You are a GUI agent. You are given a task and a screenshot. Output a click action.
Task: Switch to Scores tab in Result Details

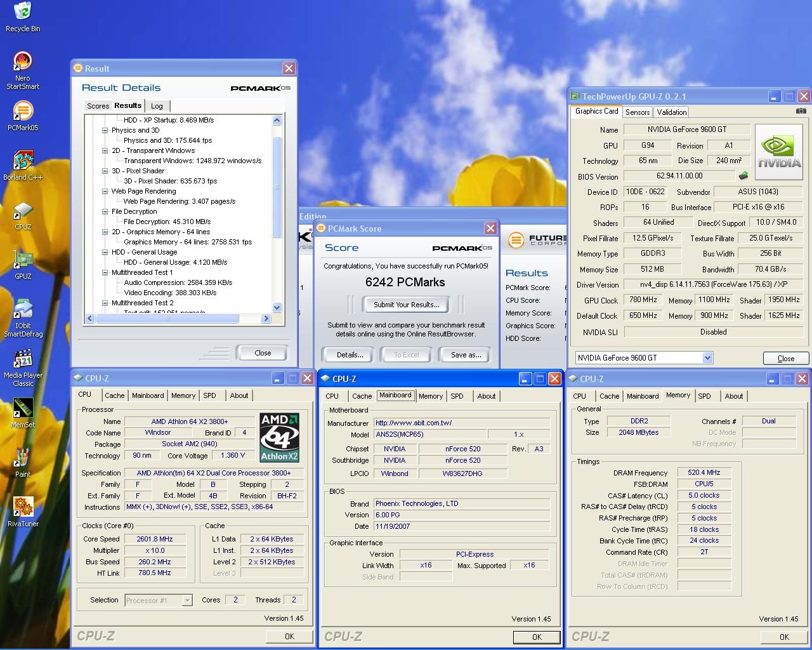click(98, 106)
